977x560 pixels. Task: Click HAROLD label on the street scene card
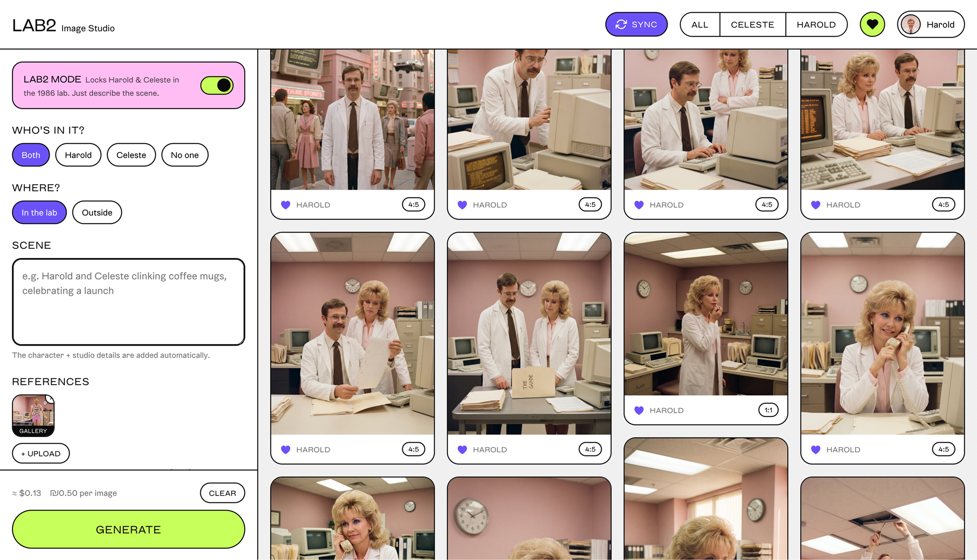313,205
